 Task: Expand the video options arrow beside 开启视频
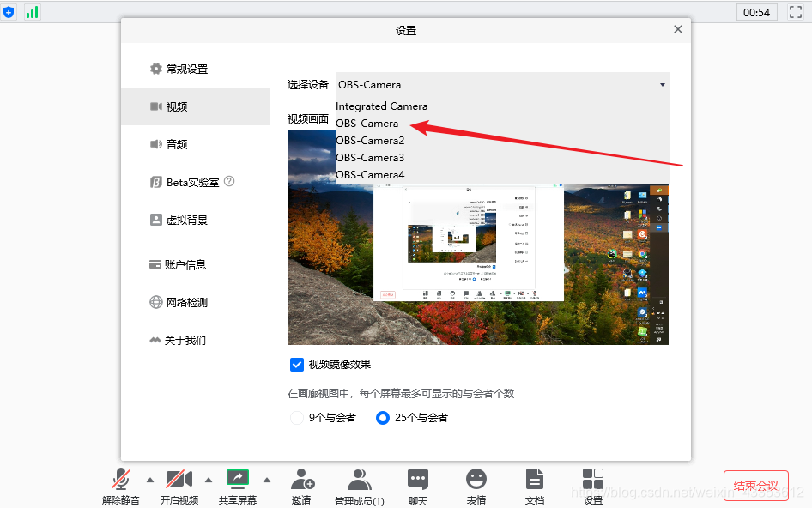[x=209, y=480]
